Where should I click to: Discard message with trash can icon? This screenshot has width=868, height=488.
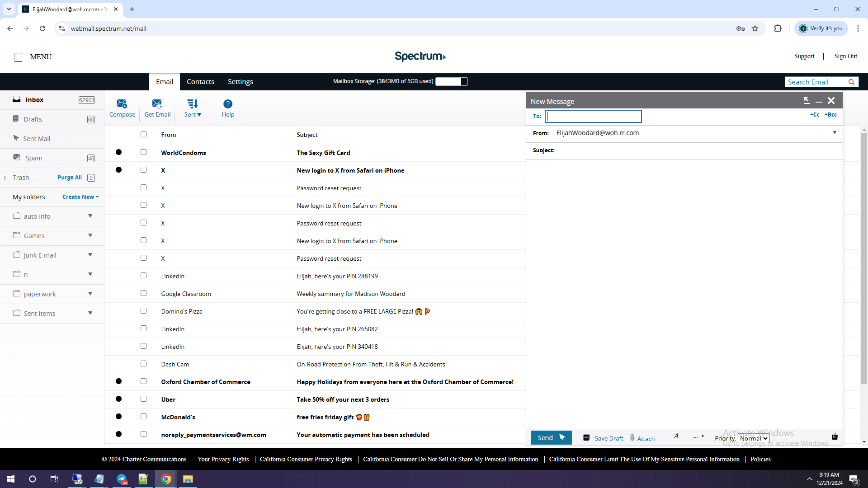coord(835,436)
